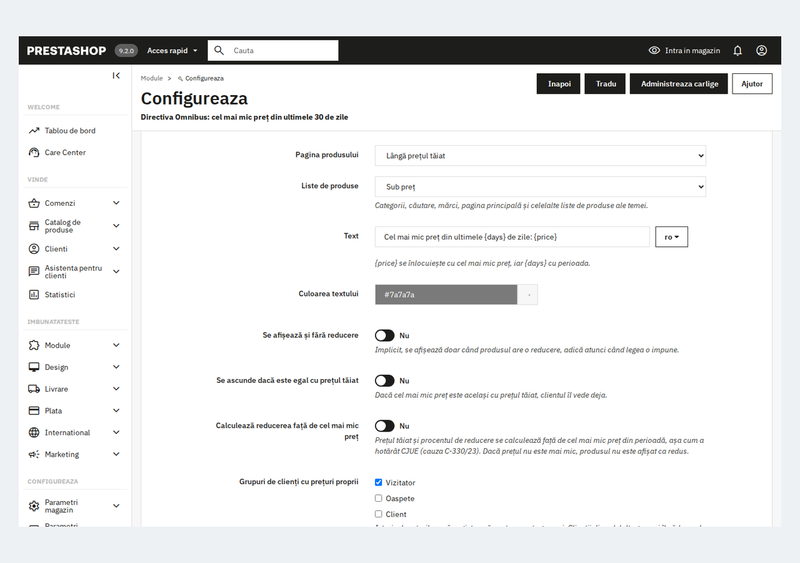Click the Statistici chart icon
This screenshot has width=800, height=563.
point(34,295)
